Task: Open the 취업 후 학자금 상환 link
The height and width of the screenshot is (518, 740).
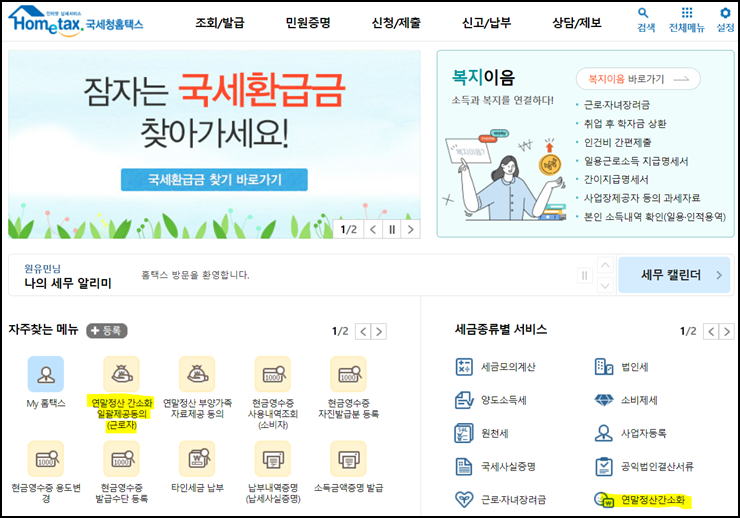Action: click(x=625, y=124)
